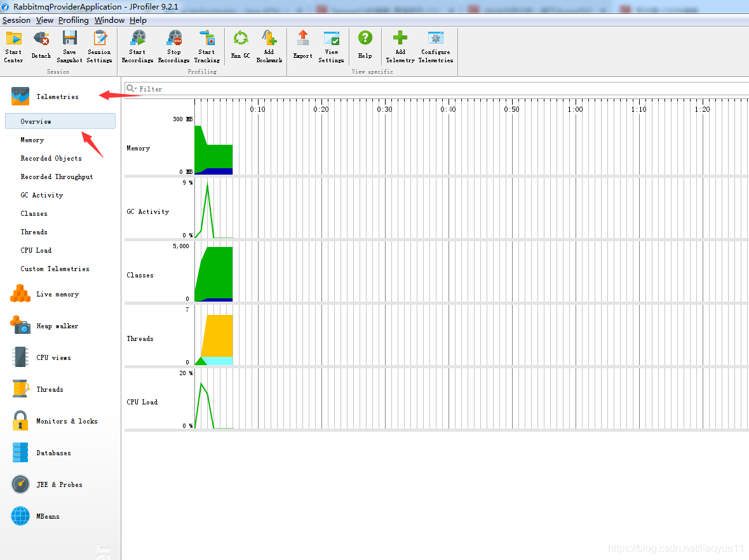Run garbage collection with Run GC
Screen dimensions: 749x560
[x=240, y=46]
